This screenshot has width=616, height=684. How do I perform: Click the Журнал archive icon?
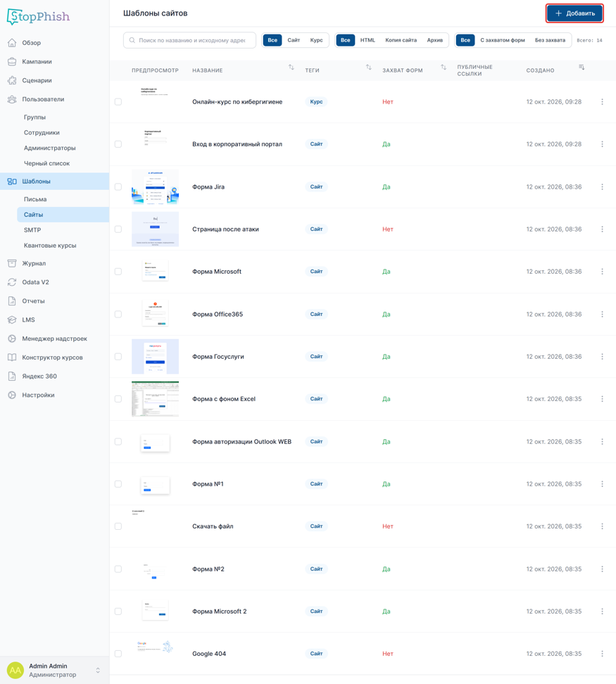tap(12, 263)
